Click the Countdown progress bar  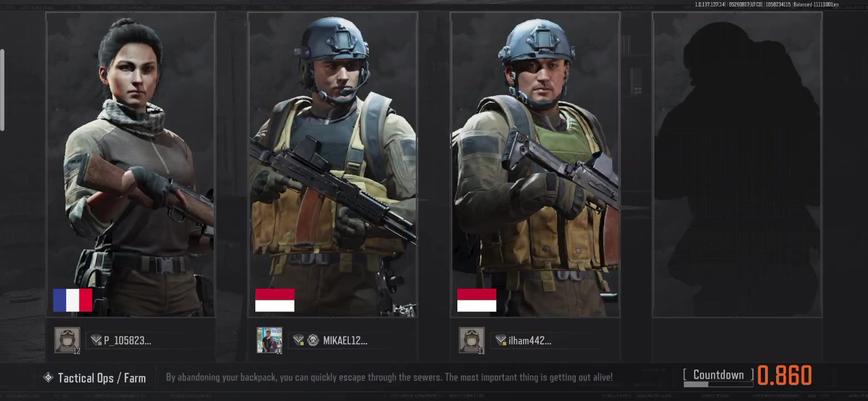[x=718, y=384]
